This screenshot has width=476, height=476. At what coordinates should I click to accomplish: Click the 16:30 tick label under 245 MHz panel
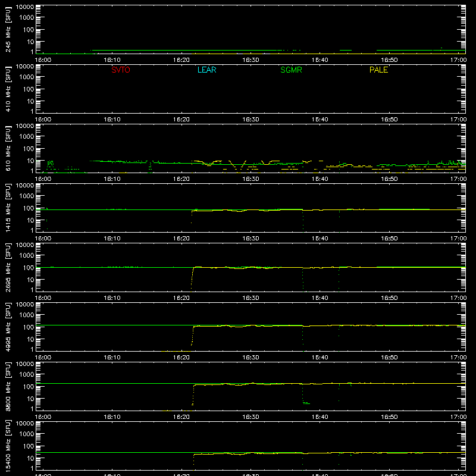tap(250, 60)
